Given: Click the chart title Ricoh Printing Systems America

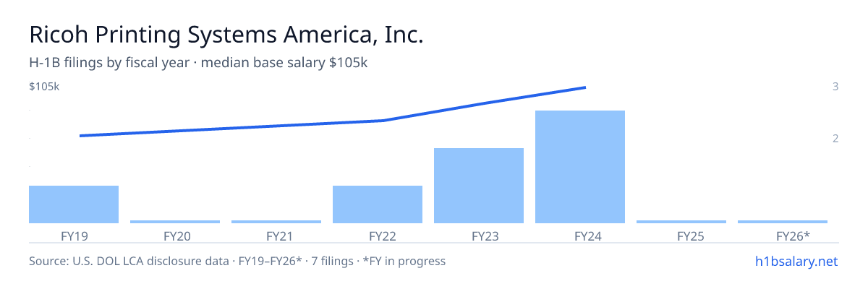Looking at the screenshot, I should point(226,35).
